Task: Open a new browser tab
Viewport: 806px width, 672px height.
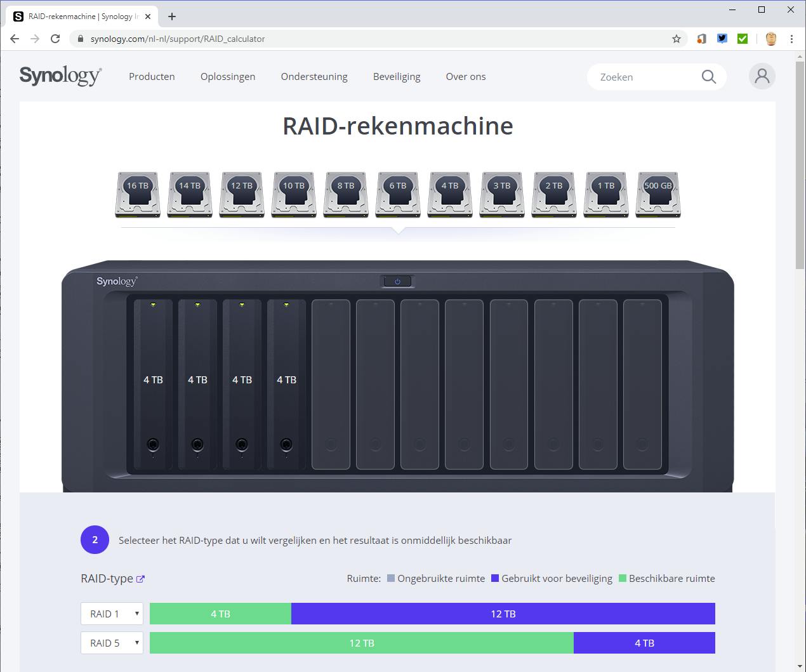Action: 172,16
